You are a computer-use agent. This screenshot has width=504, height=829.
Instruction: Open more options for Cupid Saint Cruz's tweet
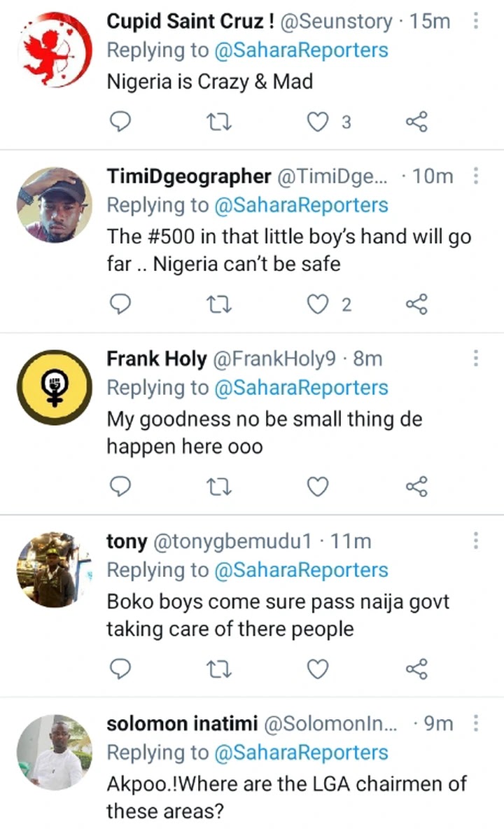475,21
